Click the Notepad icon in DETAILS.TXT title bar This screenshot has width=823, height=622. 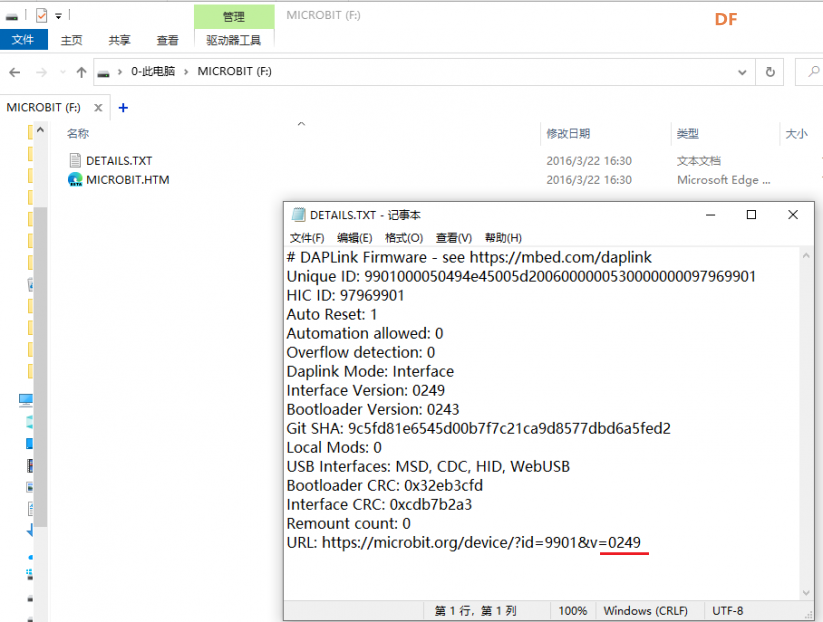pos(299,215)
